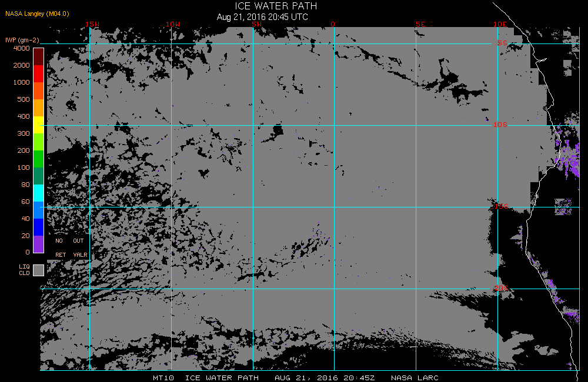Click the gray LIQ CLD legend swatch
The image size is (588, 382).
click(39, 270)
